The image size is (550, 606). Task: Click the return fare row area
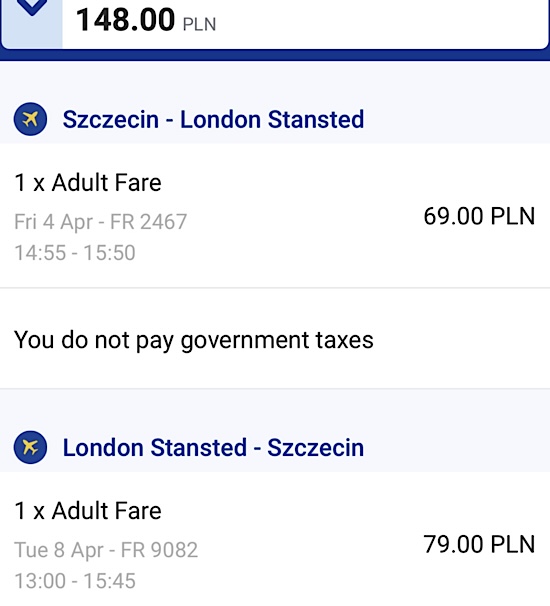click(275, 539)
